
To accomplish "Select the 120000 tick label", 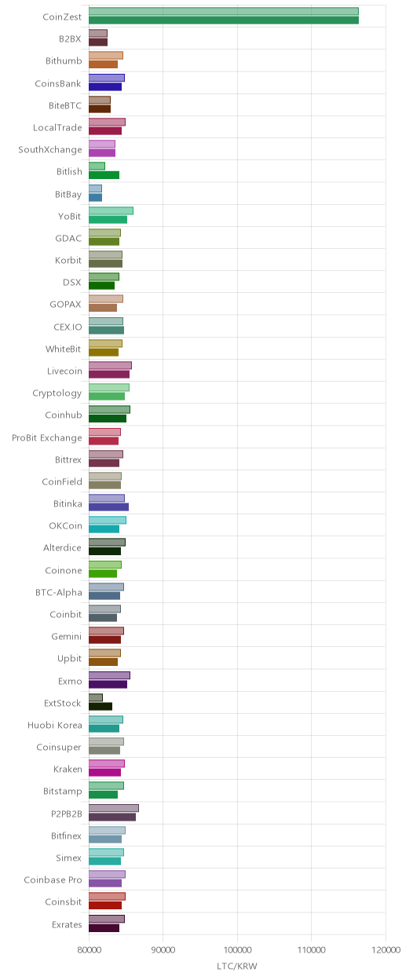I will coord(386,949).
